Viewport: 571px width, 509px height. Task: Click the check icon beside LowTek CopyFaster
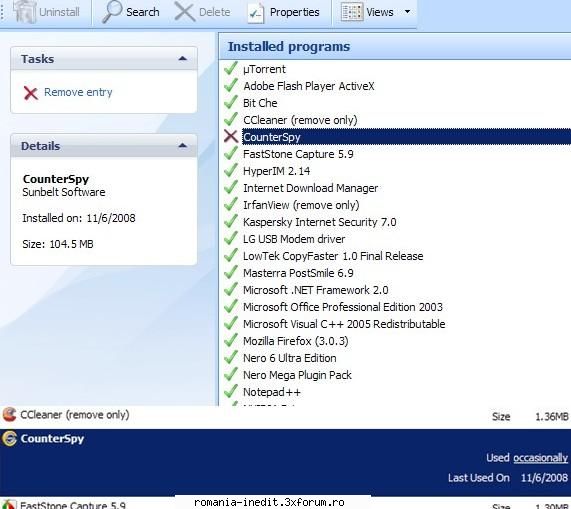pyautogui.click(x=231, y=255)
